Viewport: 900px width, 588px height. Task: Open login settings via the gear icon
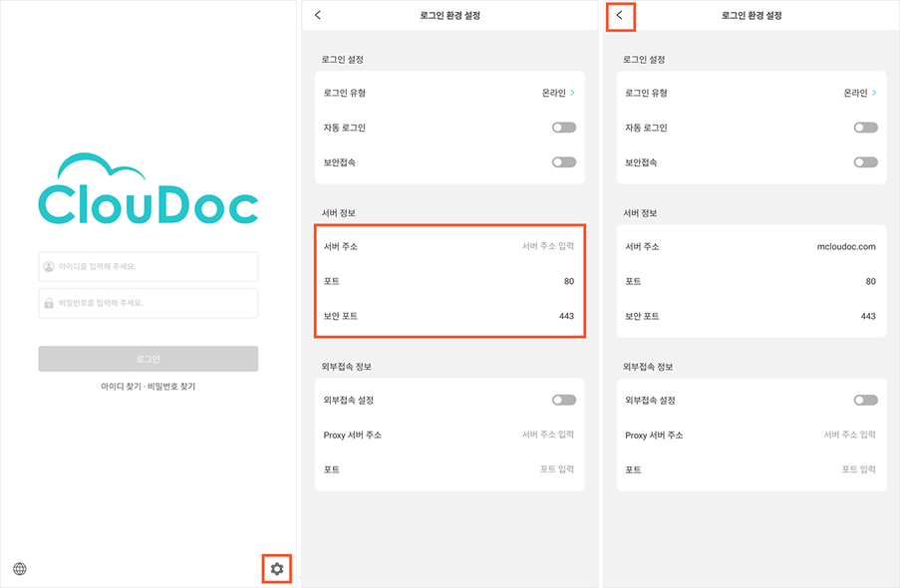[277, 568]
